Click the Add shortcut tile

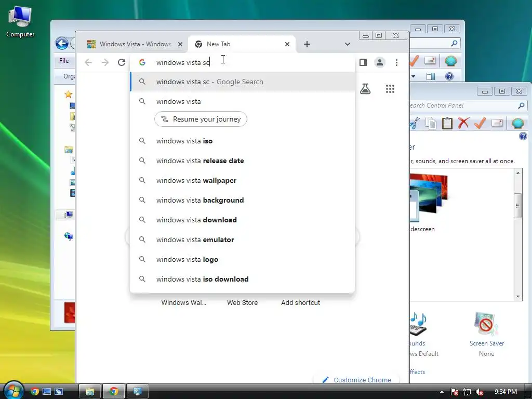[300, 302]
